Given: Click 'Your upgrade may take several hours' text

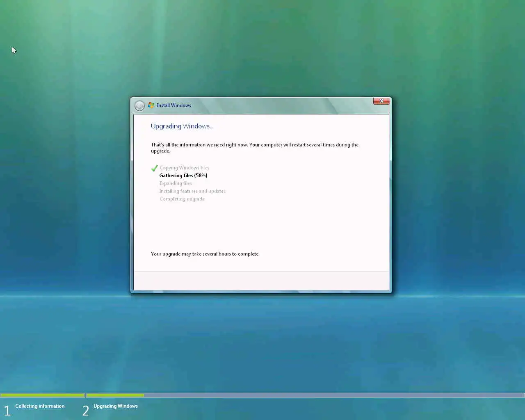Looking at the screenshot, I should click(205, 254).
